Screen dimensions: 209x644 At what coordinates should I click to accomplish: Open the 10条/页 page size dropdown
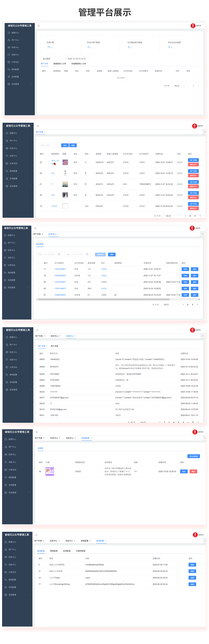144,422
